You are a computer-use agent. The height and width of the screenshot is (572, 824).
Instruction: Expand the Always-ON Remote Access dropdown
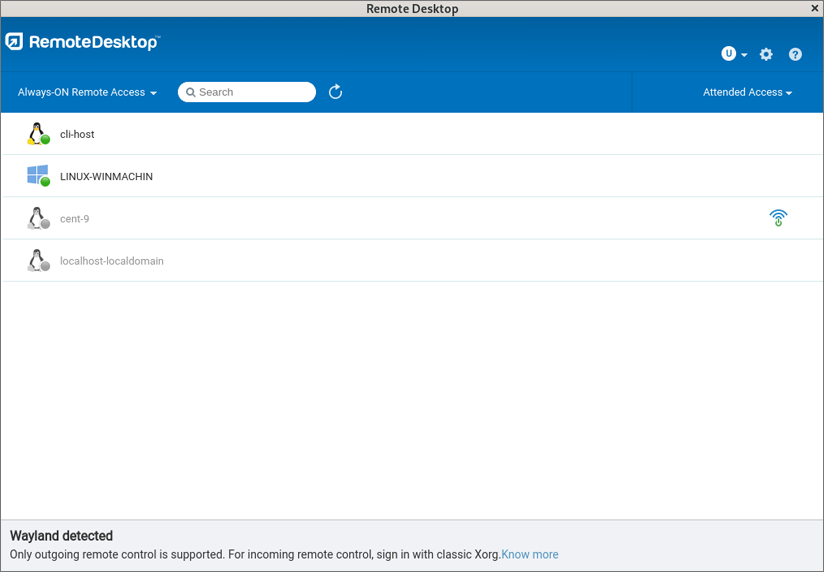point(87,92)
